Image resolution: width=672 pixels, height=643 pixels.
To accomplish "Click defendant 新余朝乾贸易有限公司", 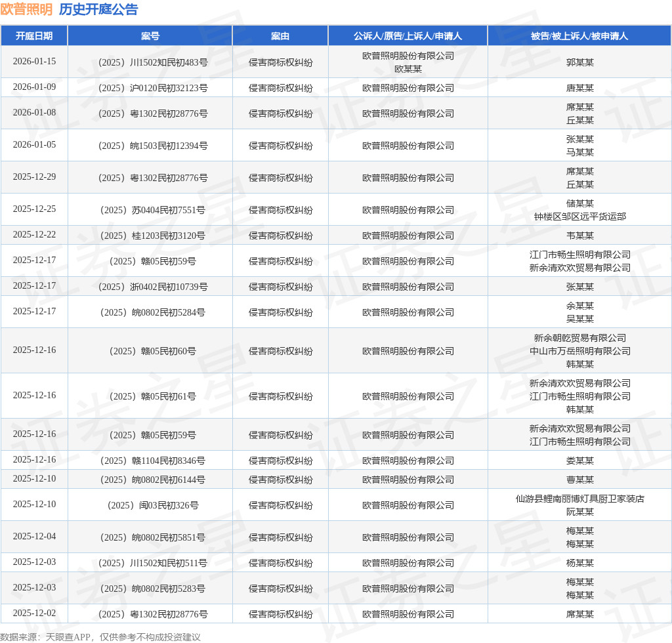I will point(580,338).
